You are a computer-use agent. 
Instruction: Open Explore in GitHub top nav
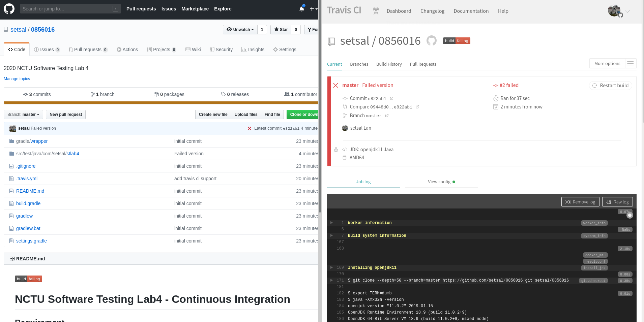tap(223, 9)
